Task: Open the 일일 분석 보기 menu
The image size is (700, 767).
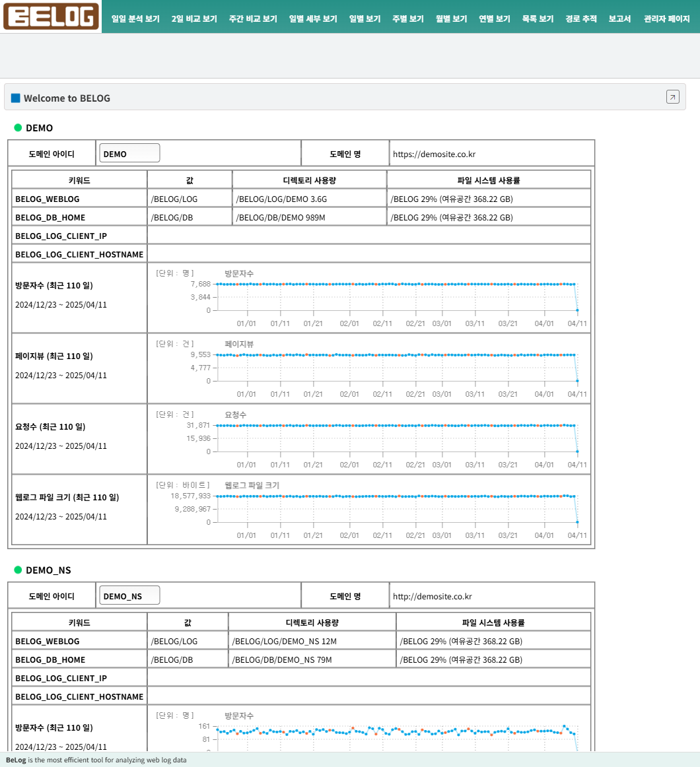Action: [x=135, y=18]
